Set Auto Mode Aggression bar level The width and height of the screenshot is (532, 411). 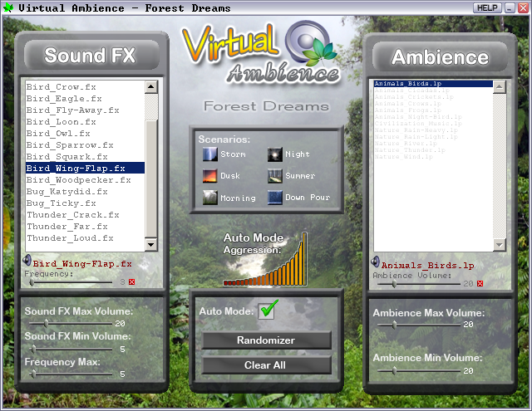pyautogui.click(x=266, y=260)
